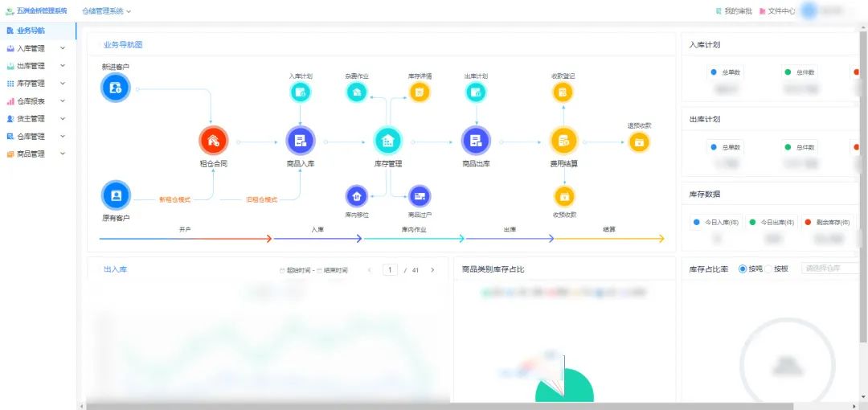Open the 请选择仓库 warehouse dropdown
The image size is (868, 410).
coord(832,269)
